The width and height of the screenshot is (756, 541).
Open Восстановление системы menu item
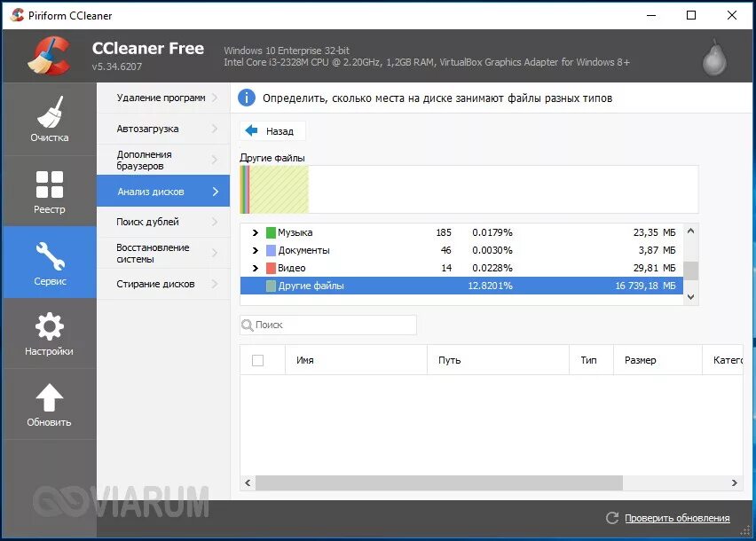163,253
